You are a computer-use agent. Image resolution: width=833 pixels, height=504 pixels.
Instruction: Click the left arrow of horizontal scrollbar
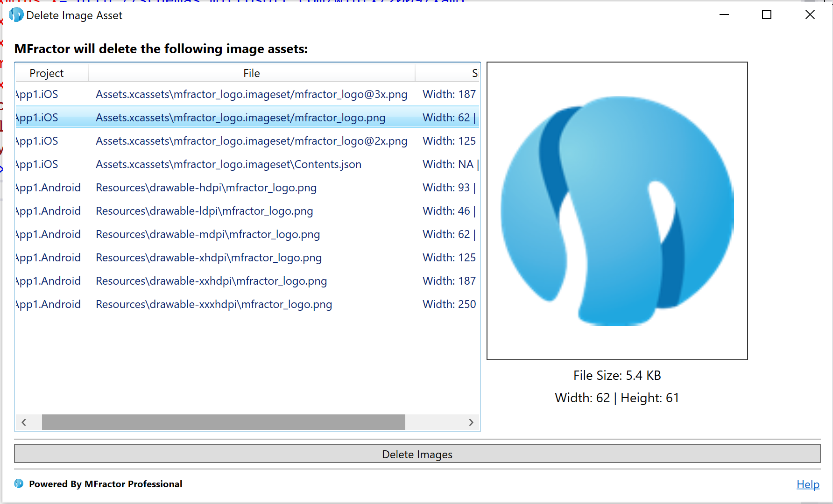24,422
